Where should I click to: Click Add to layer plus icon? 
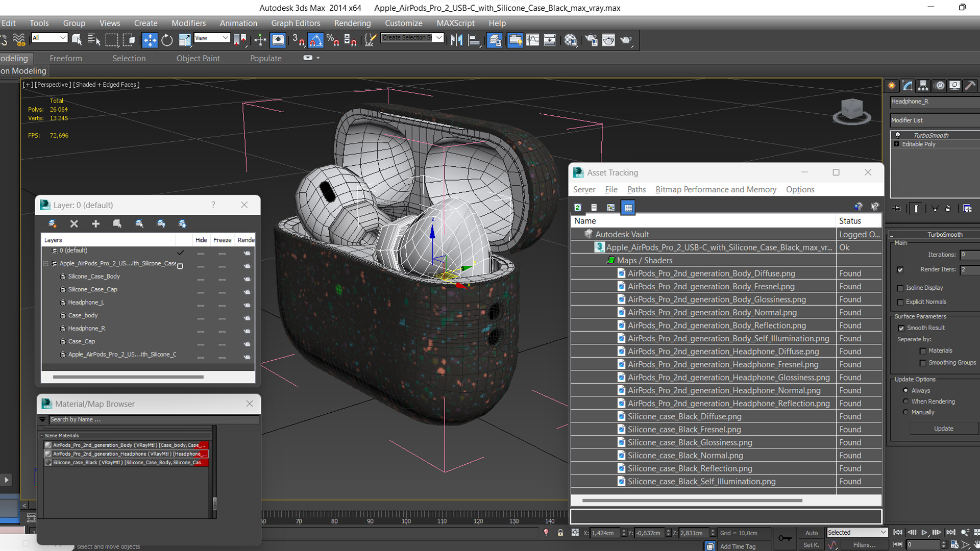pyautogui.click(x=95, y=223)
